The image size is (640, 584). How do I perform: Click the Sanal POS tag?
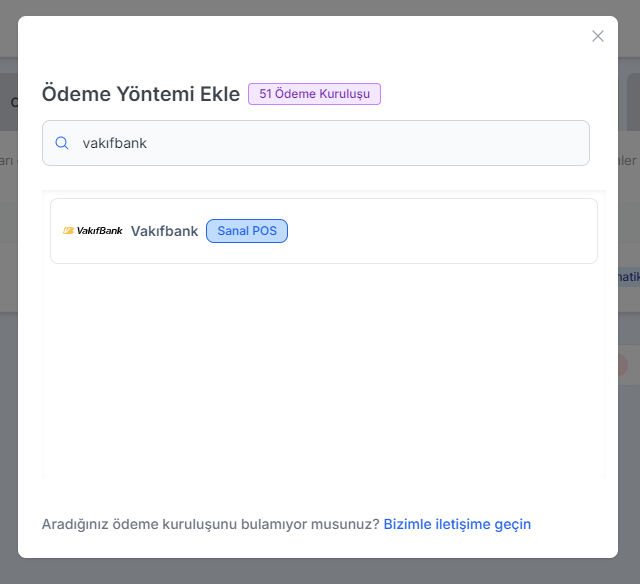247,231
